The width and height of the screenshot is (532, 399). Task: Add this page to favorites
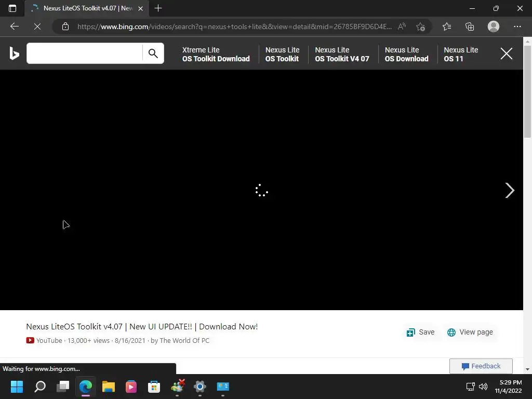pos(421,26)
